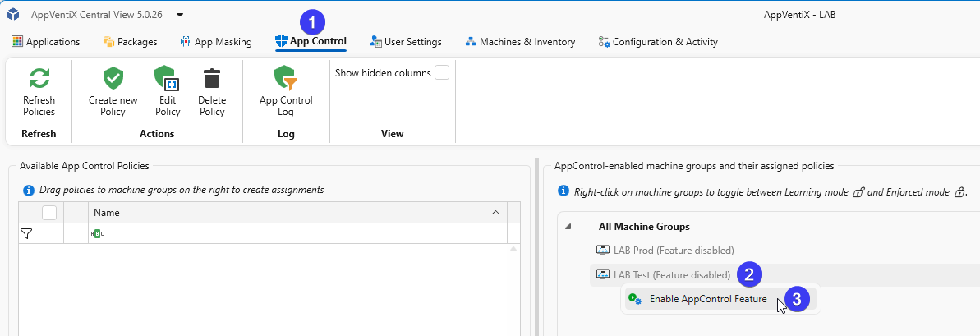
Task: Collapse the All Machine Groups node
Action: coord(568,227)
